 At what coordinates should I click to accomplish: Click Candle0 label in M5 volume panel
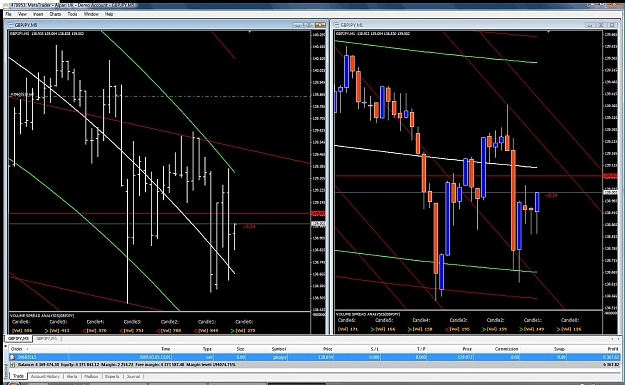pos(244,322)
